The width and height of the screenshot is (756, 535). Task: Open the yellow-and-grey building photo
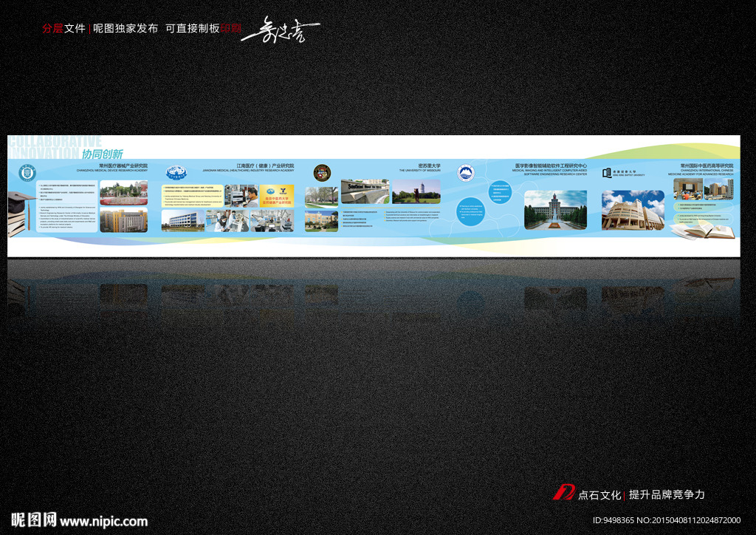pos(124,220)
